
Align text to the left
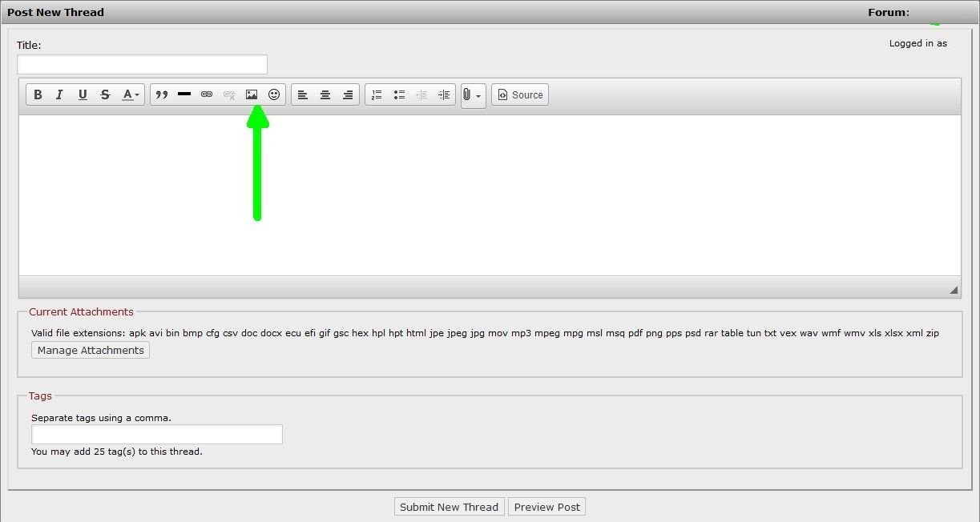click(303, 94)
